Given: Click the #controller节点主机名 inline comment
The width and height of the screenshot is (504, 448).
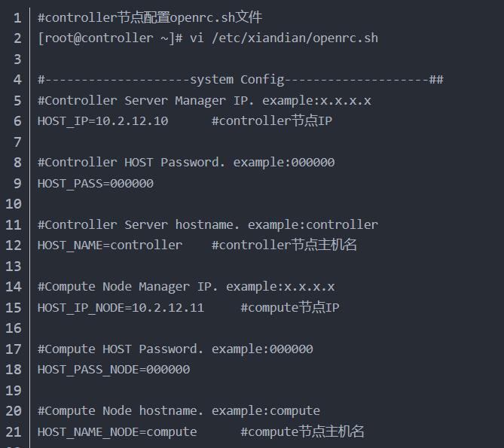Looking at the screenshot, I should (284, 245).
